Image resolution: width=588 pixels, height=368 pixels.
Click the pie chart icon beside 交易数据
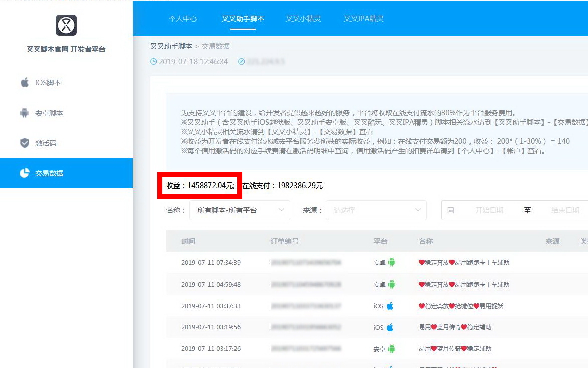[x=25, y=173]
